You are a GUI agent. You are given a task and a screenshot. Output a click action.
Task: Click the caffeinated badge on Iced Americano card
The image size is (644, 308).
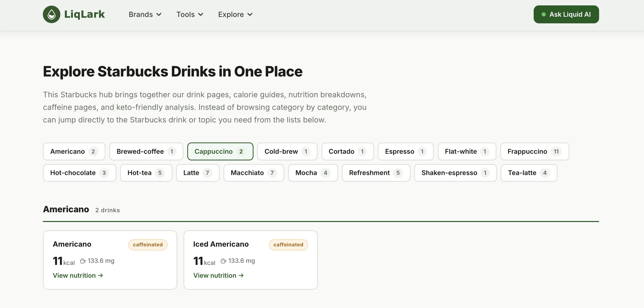(x=288, y=245)
